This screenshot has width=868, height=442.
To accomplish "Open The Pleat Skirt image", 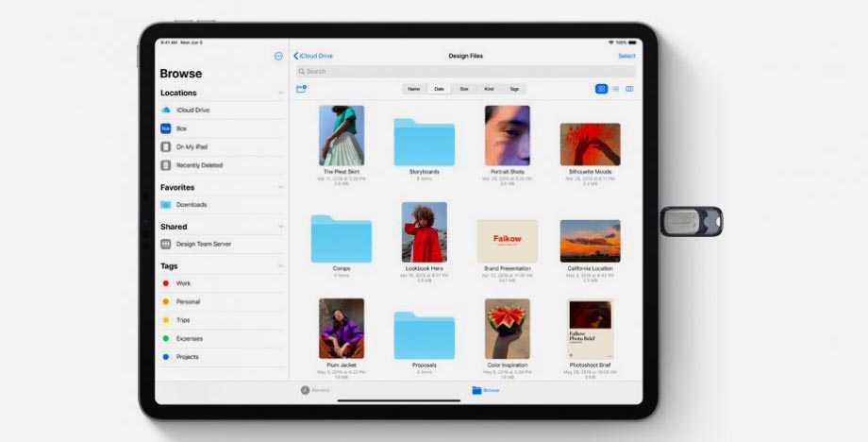I will [342, 136].
